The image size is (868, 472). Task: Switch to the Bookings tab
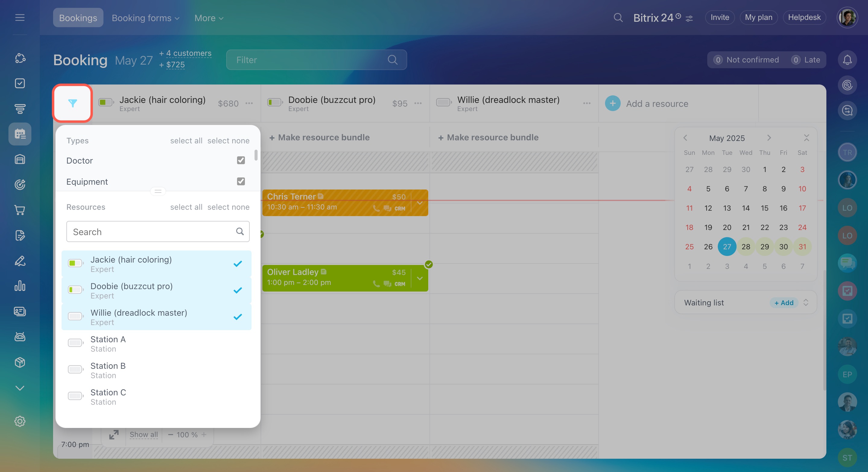(78, 18)
